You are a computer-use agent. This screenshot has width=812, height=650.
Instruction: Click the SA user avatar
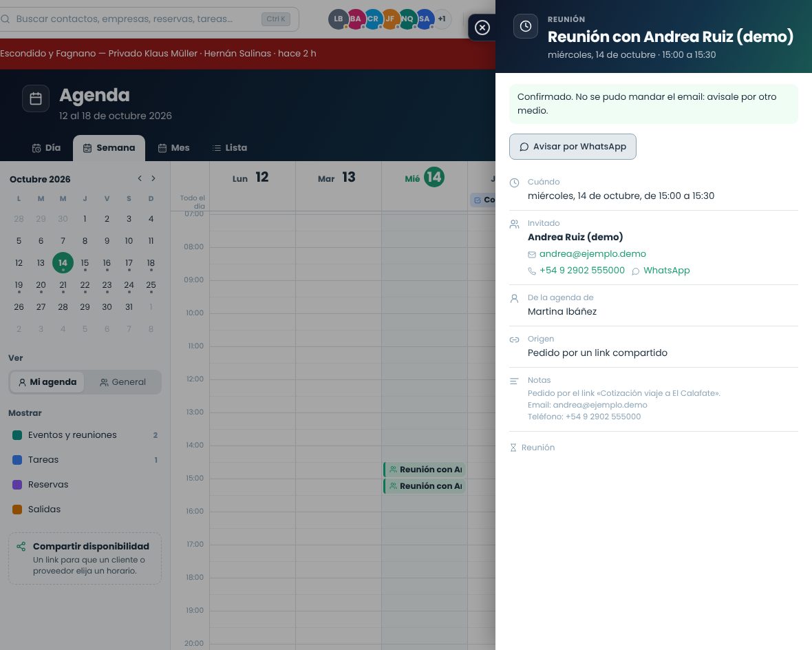[x=424, y=19]
